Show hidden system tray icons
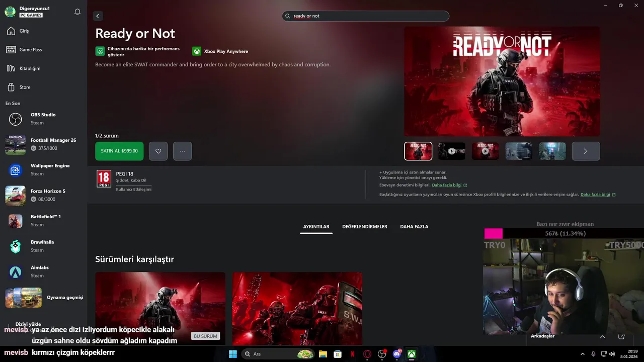The width and height of the screenshot is (644, 362). tap(583, 354)
